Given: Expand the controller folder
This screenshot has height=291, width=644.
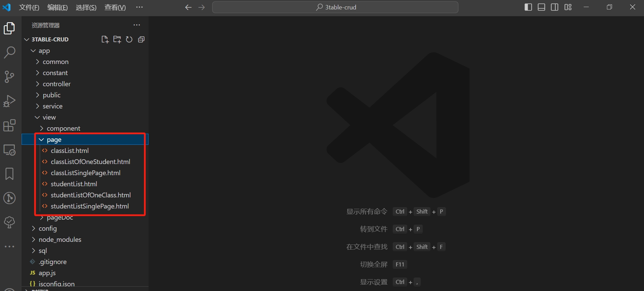Looking at the screenshot, I should coord(57,84).
